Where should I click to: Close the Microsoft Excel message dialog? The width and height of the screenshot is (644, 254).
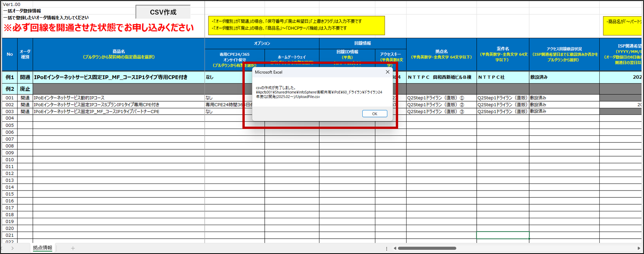coord(387,72)
